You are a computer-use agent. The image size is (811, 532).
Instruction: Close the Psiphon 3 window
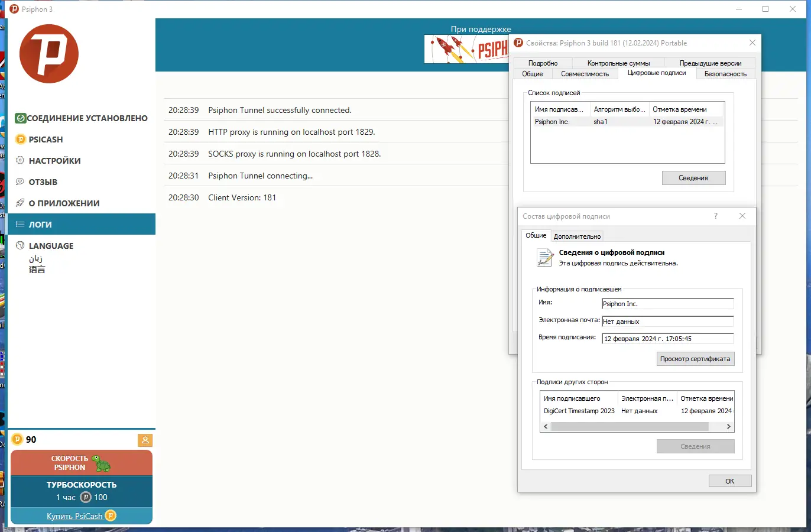click(x=793, y=9)
